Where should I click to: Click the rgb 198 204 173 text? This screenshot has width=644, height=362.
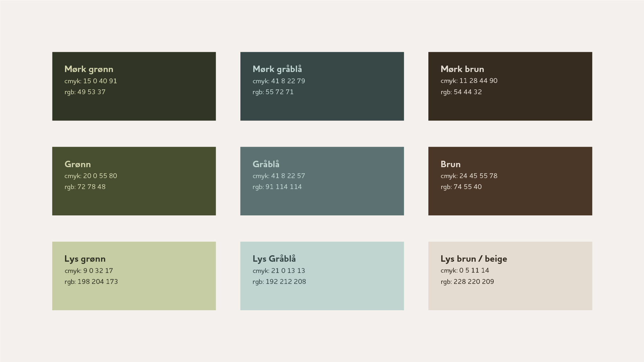point(91,282)
